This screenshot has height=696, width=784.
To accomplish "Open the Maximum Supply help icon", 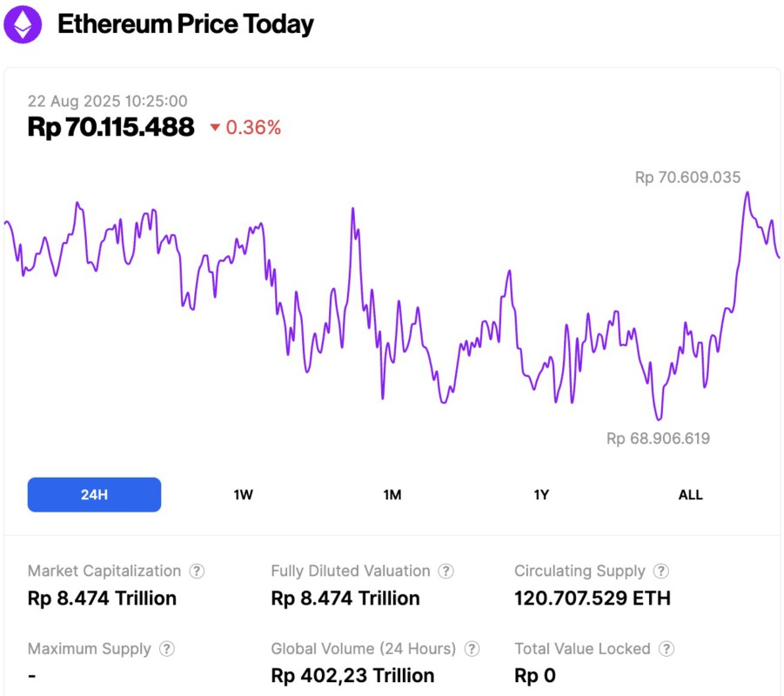I will coord(165,648).
